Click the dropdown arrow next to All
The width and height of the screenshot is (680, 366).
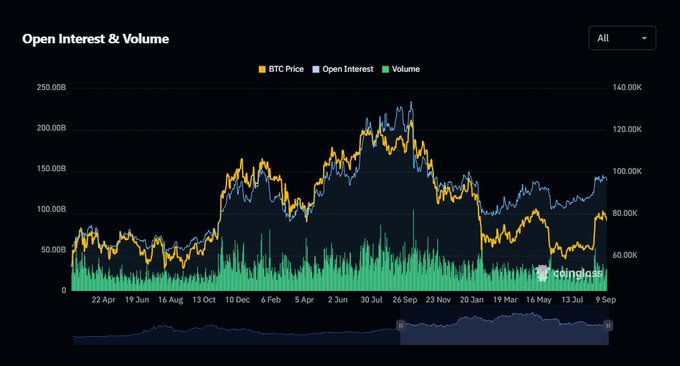pyautogui.click(x=644, y=38)
